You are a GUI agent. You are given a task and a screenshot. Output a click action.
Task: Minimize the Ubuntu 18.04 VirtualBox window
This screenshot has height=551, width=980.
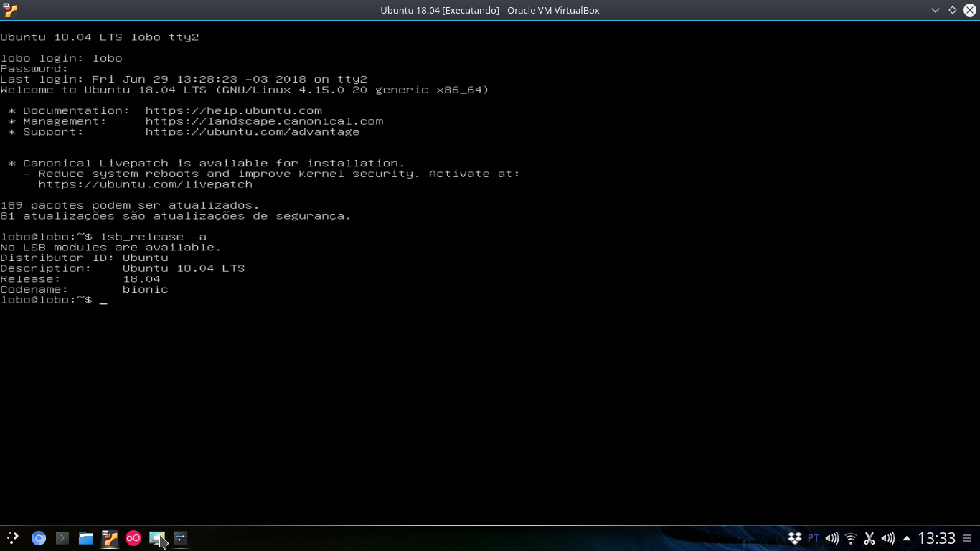[x=936, y=10]
